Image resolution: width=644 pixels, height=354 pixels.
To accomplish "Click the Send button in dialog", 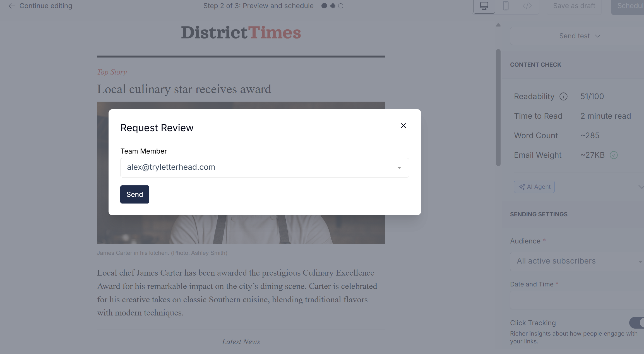I will click(x=134, y=194).
